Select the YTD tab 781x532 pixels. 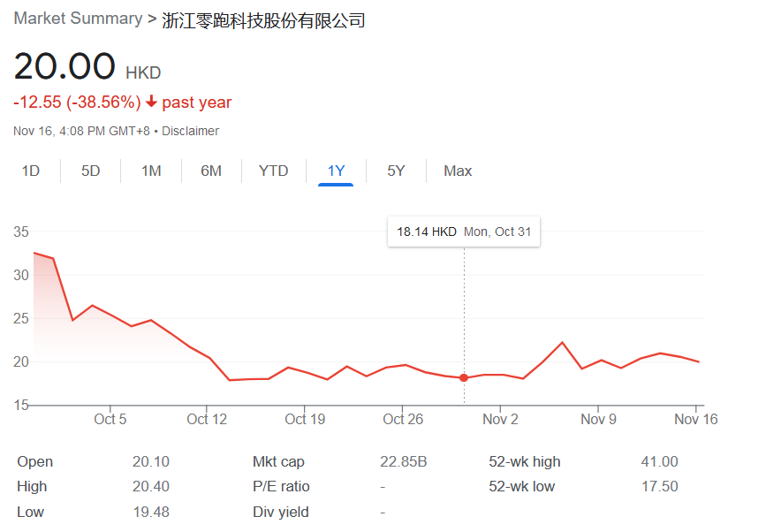pos(273,171)
